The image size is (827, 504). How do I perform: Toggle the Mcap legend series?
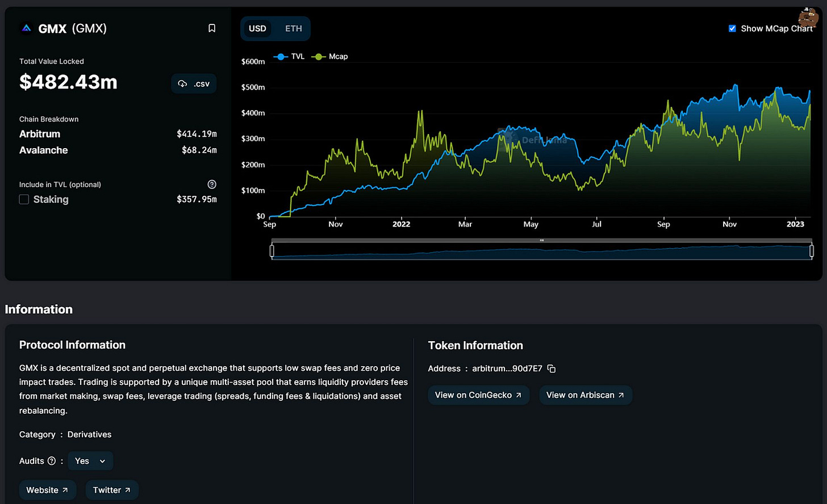[x=330, y=56]
